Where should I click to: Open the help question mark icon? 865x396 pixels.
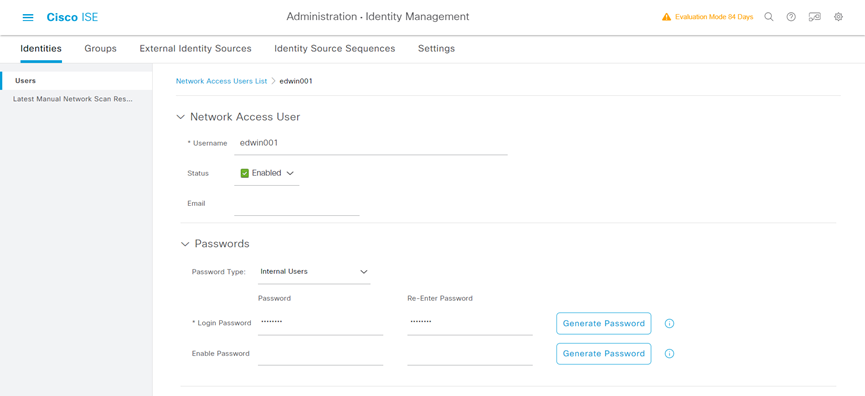(791, 17)
